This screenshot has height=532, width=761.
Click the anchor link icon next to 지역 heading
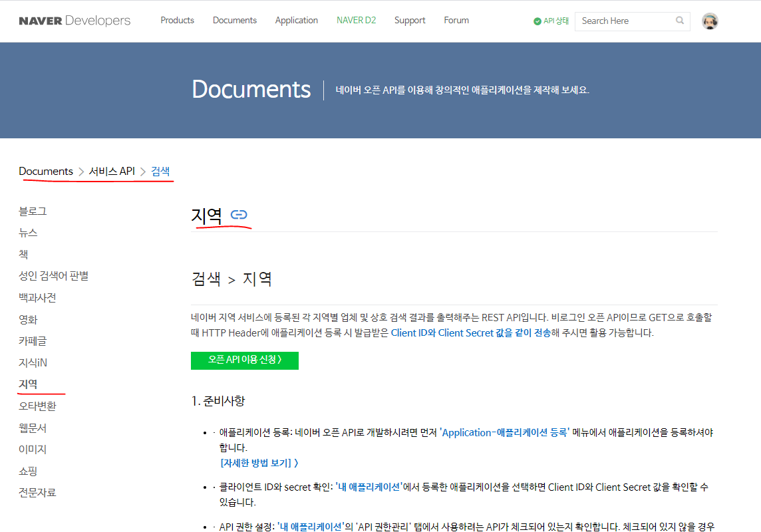239,215
